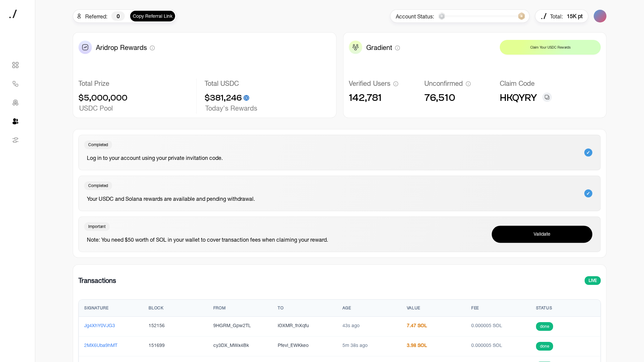
Task: Show info for Aridrop Rewards
Action: coord(152,48)
